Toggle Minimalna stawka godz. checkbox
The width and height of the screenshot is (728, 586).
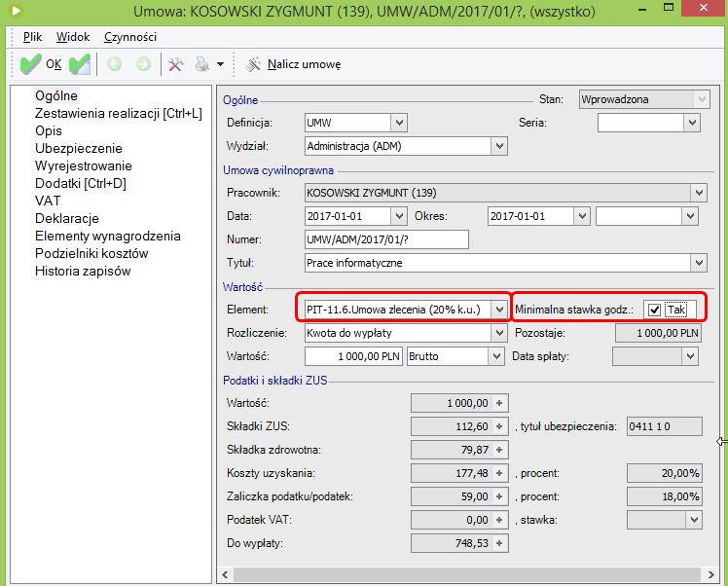tap(654, 310)
